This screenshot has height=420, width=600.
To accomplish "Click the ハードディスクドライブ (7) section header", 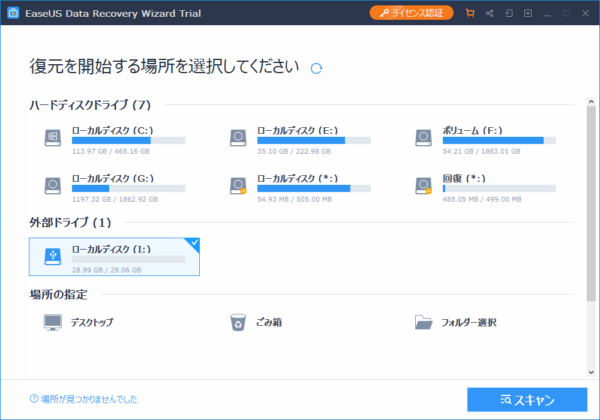I will tap(90, 105).
